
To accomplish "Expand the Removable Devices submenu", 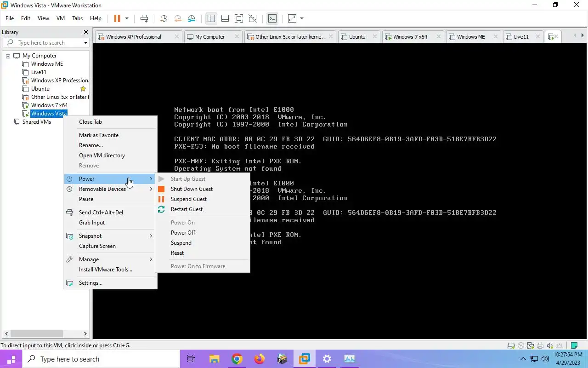I will (111, 189).
